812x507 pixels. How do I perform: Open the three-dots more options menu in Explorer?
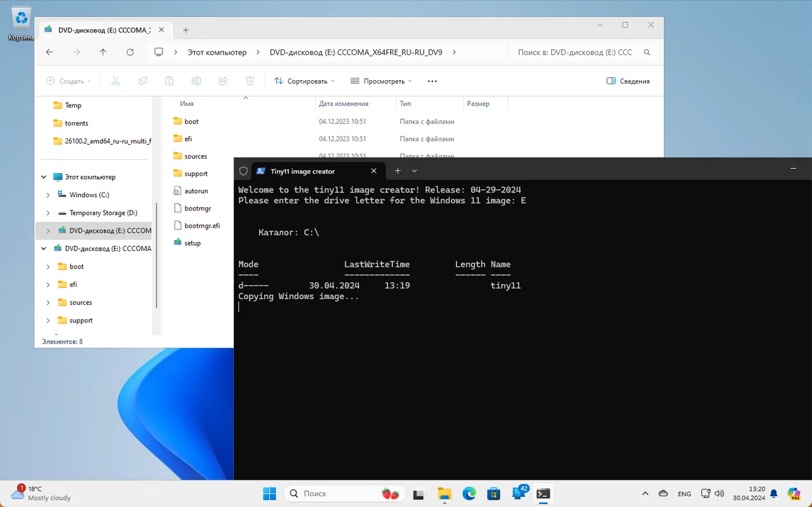[432, 81]
